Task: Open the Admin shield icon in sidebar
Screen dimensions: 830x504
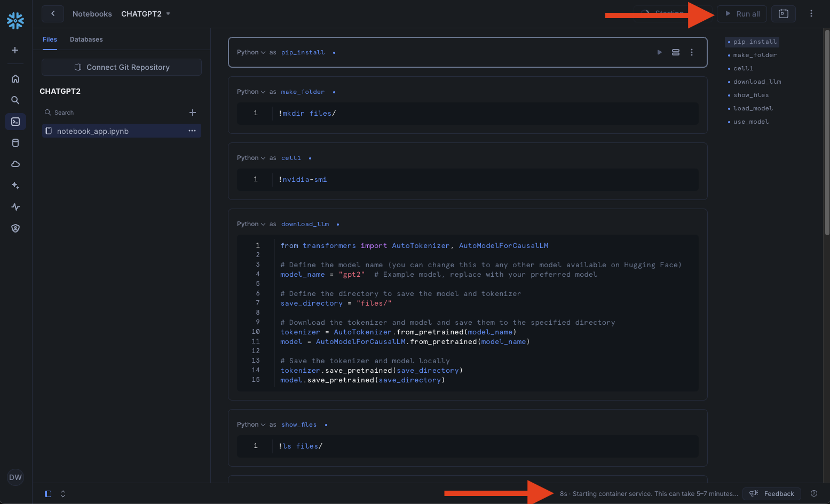Action: point(15,228)
